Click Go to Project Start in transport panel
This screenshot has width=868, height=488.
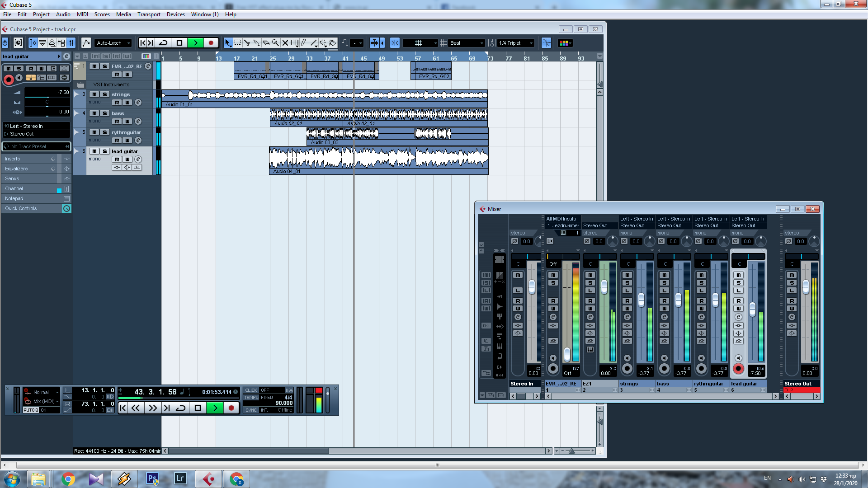click(123, 408)
